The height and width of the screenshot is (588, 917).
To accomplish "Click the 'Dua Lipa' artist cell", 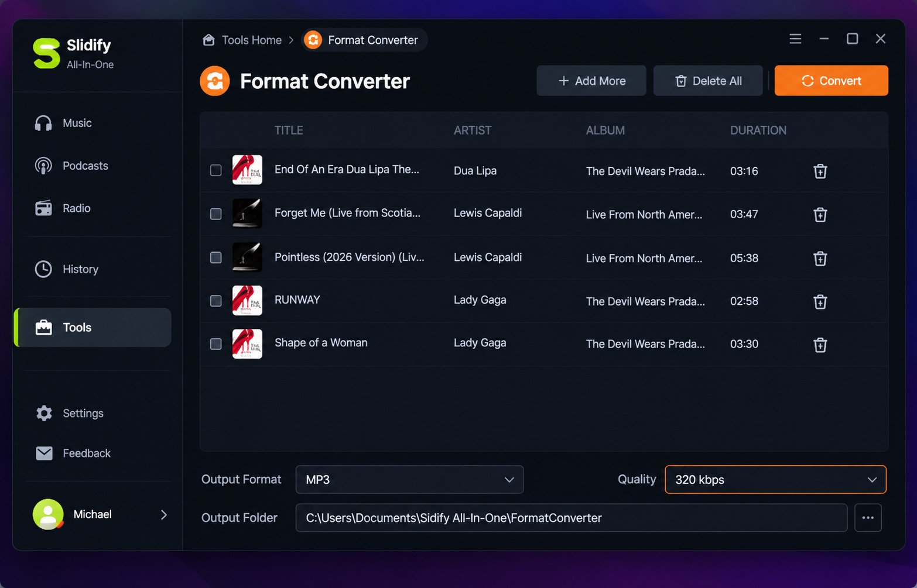I will coord(475,171).
